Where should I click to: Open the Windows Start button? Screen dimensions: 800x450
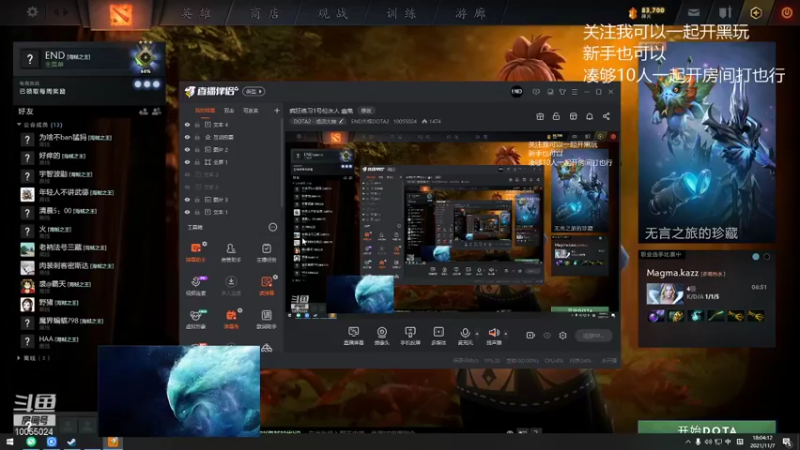(9, 441)
